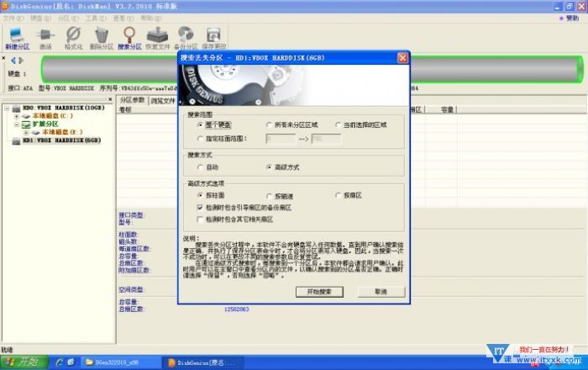Select 按磁道 advanced option radio

point(269,196)
